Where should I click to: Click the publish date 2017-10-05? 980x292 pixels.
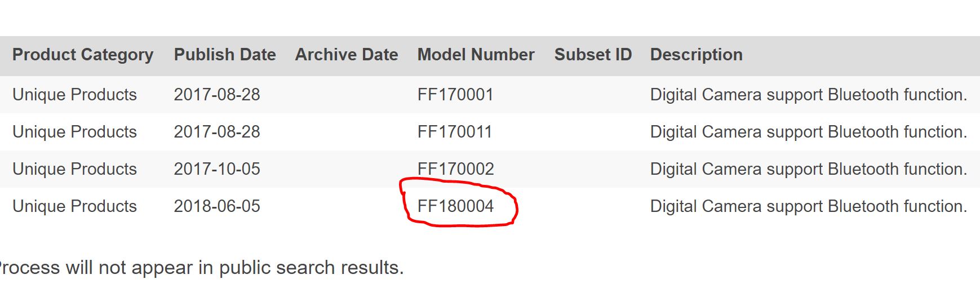coord(217,169)
